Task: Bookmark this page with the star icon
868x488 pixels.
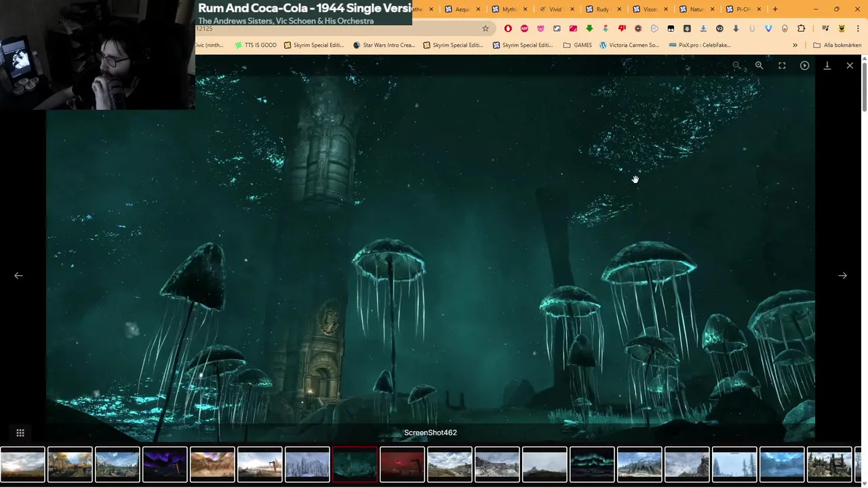Action: click(x=486, y=28)
